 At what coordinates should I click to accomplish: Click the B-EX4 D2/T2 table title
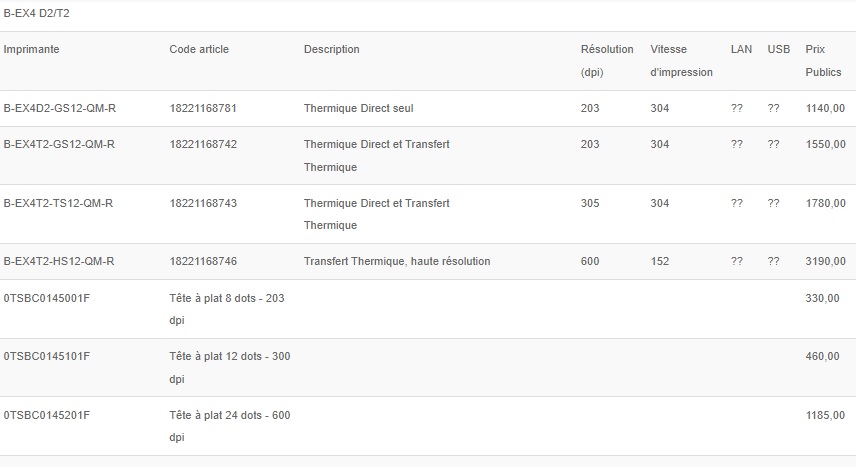tap(37, 14)
